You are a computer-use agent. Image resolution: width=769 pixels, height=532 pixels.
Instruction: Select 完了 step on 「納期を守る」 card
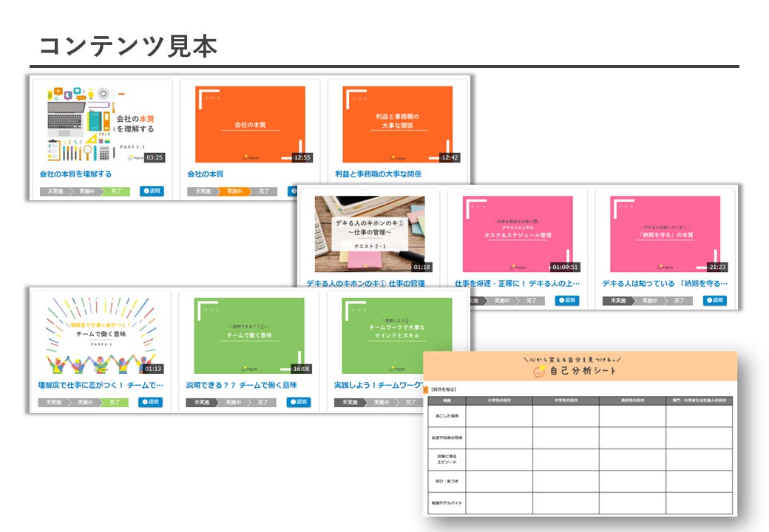click(x=680, y=301)
